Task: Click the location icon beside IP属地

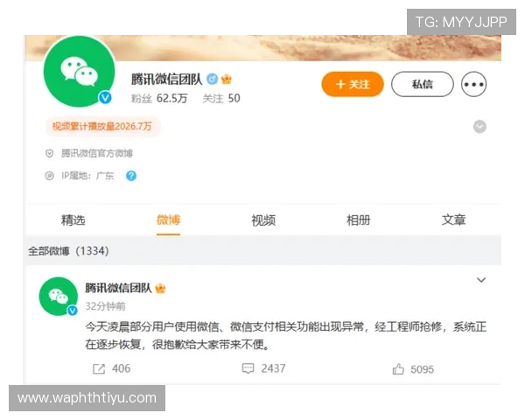Action: tap(49, 176)
